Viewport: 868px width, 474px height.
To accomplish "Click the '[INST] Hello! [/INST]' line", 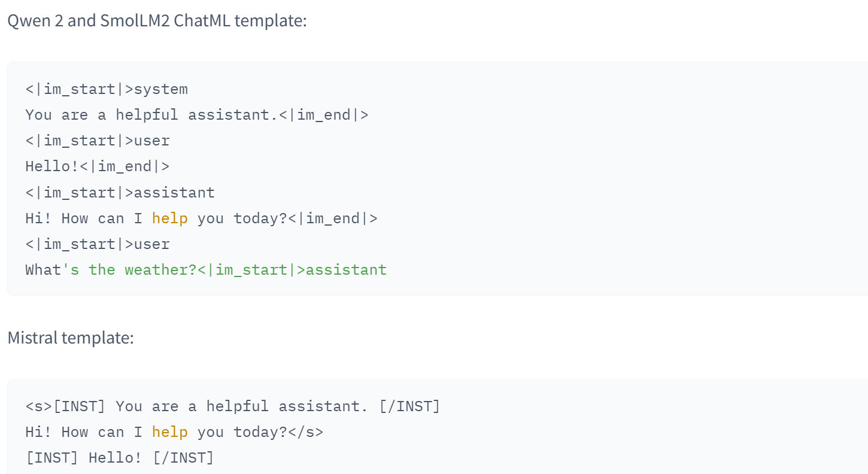I will click(120, 458).
